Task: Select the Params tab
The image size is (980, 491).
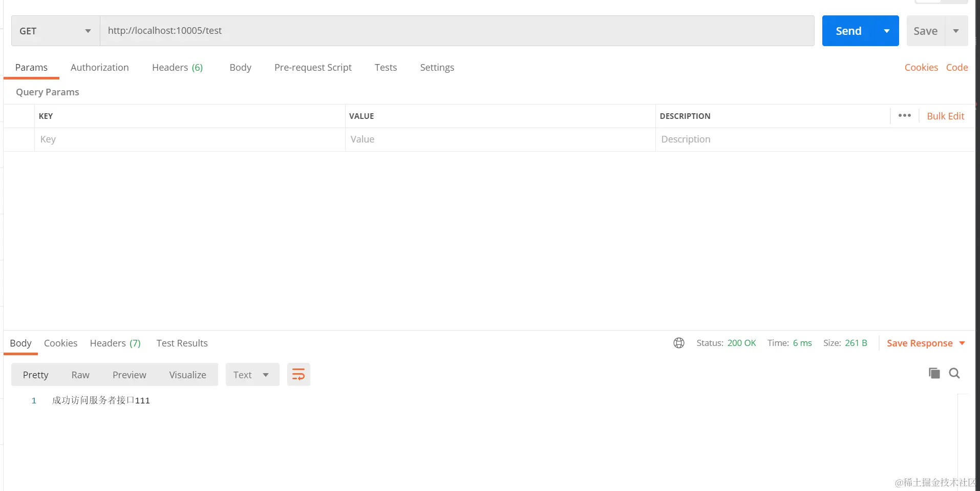Action: pos(31,67)
